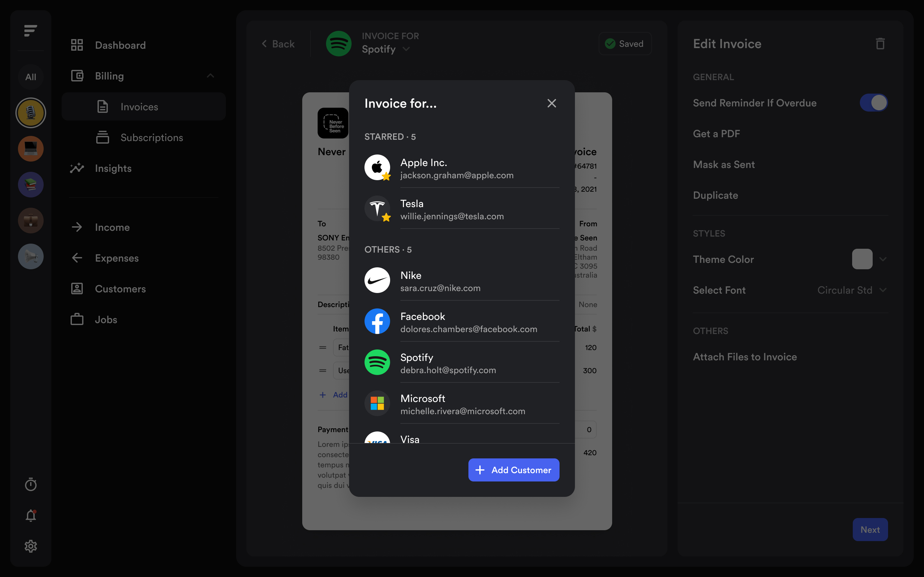Click the Facebook logo icon
The image size is (924, 577).
click(377, 321)
